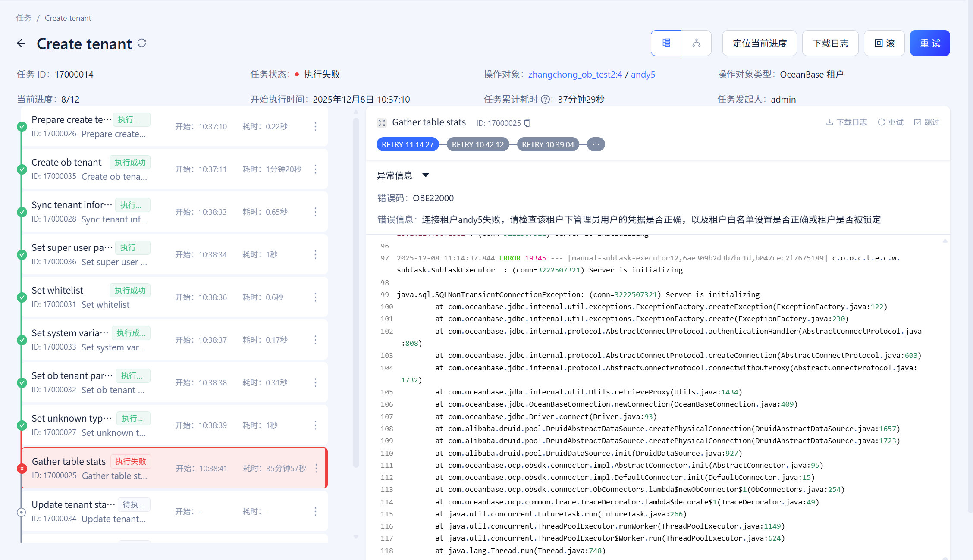Click fullscreen expand icon beside Gather table stats
Viewport: 973px width, 560px height.
pos(382,123)
